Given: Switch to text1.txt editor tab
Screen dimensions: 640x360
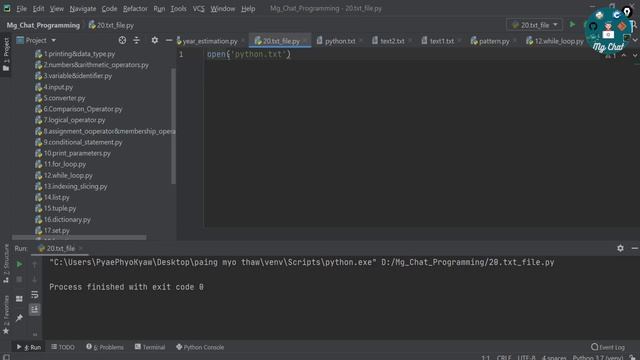Looking at the screenshot, I should point(441,41).
